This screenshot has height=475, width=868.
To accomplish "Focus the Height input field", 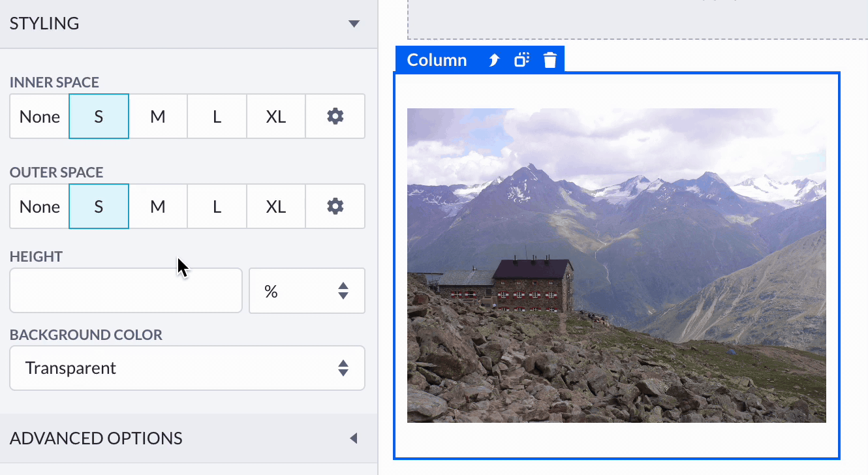I will [126, 290].
